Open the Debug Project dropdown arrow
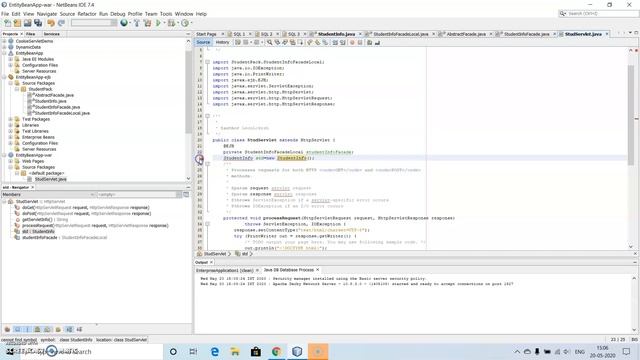The image size is (640, 360). pyautogui.click(x=178, y=23)
